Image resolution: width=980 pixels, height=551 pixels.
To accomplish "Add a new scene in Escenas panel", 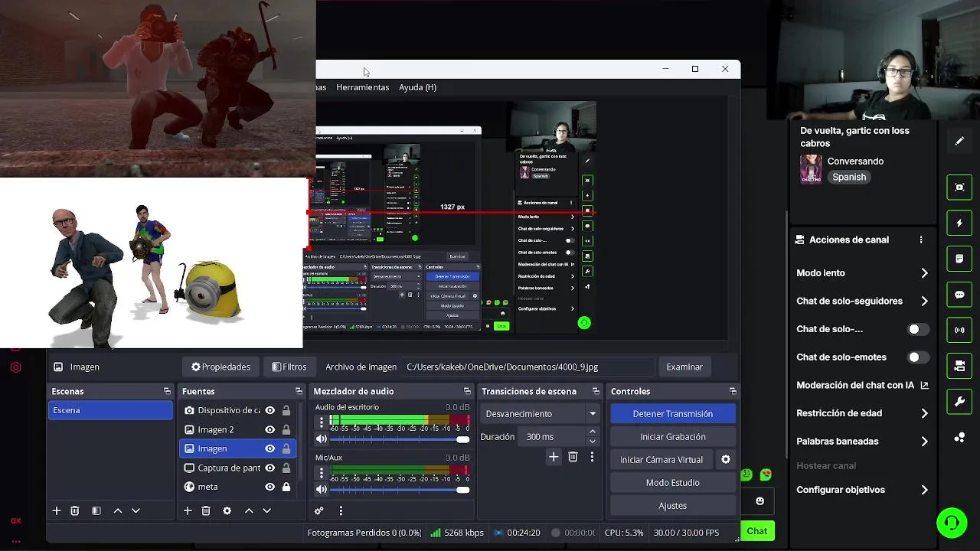I will tap(56, 510).
